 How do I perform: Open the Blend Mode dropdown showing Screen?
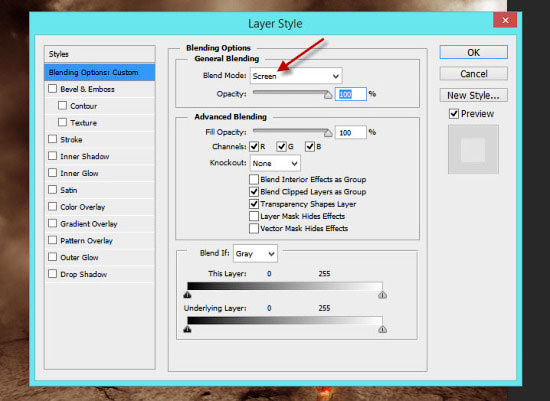(x=296, y=76)
